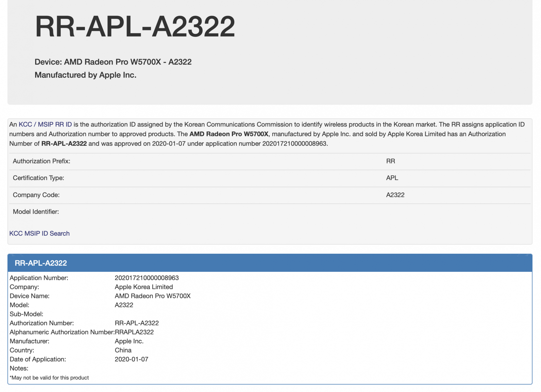Click the 'Certification Type:' row label
The height and width of the screenshot is (392, 541).
pos(38,178)
